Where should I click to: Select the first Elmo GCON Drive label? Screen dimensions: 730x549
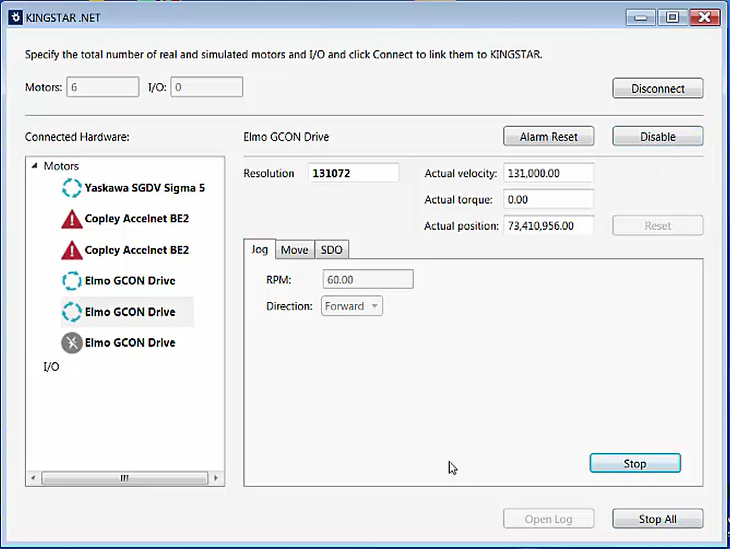pyautogui.click(x=130, y=281)
